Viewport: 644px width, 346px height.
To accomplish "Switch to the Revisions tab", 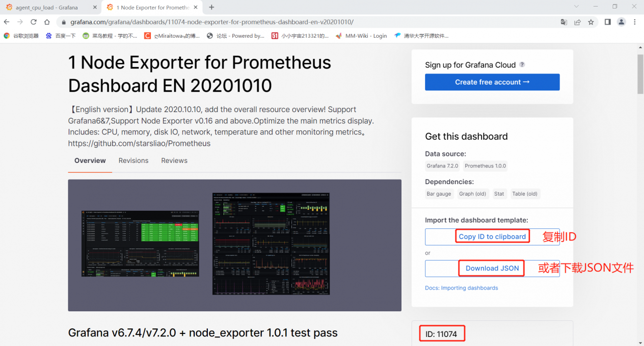I will click(133, 160).
